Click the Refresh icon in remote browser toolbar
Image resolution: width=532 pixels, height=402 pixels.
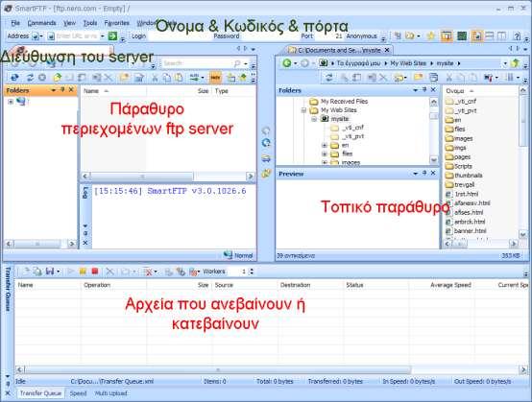(30, 78)
